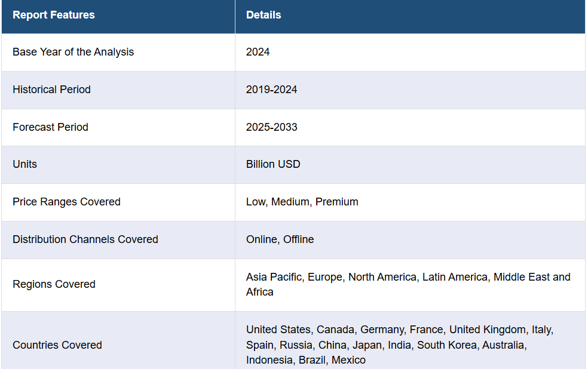588x369 pixels.
Task: Click the Low, Medium, Premium text
Action: pos(302,202)
